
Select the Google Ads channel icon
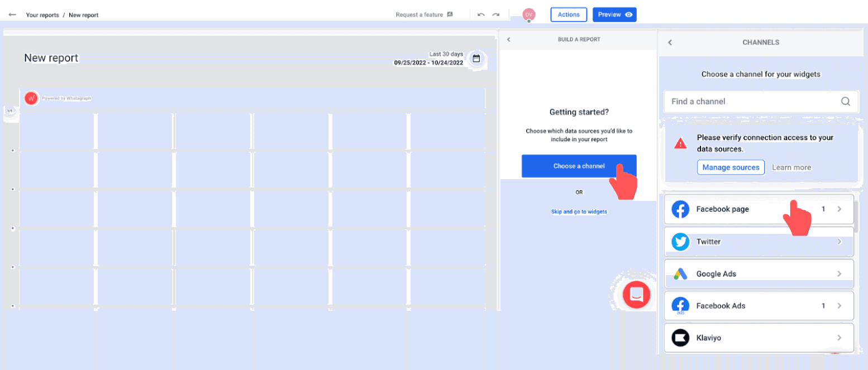pos(680,273)
